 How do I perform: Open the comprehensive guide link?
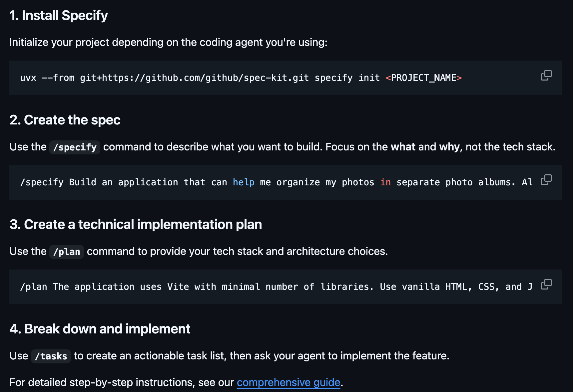pyautogui.click(x=288, y=382)
